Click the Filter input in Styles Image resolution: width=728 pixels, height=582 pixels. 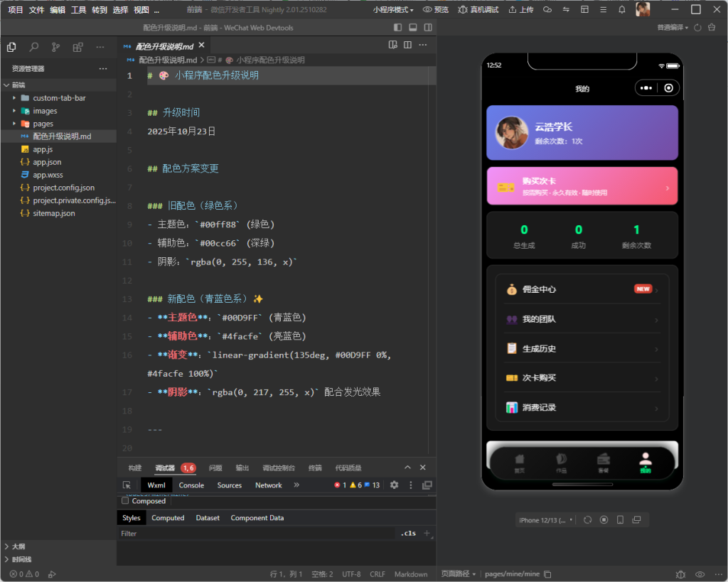point(256,533)
